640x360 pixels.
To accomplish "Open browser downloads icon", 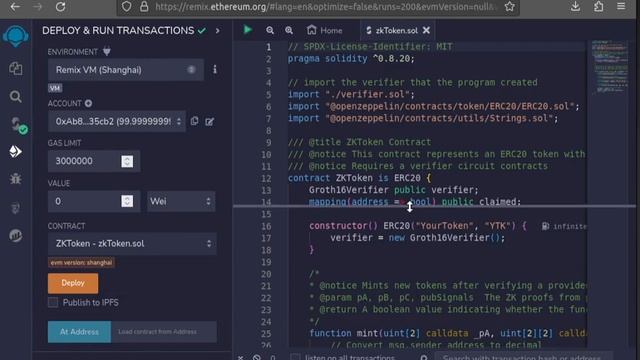I will pos(576,7).
